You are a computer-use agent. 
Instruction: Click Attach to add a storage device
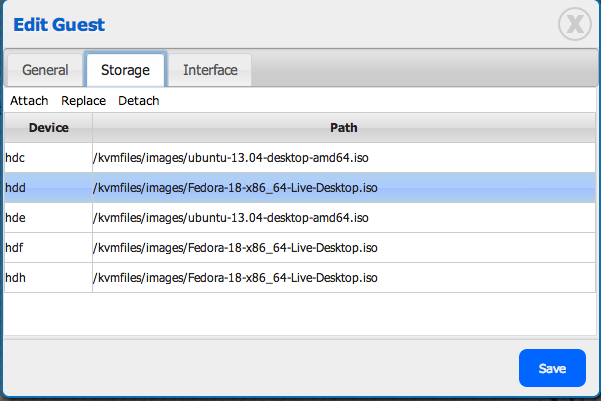tap(29, 101)
